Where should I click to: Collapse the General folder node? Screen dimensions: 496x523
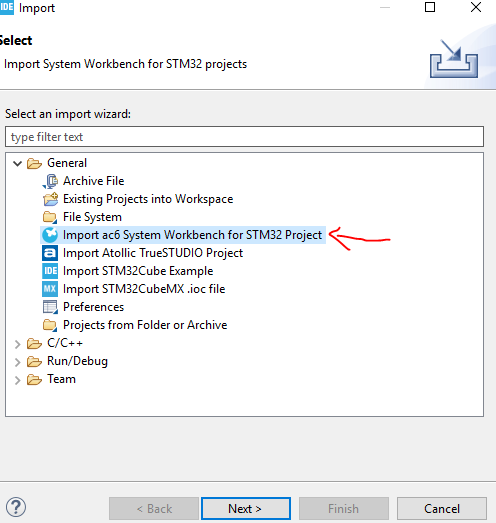click(x=17, y=163)
